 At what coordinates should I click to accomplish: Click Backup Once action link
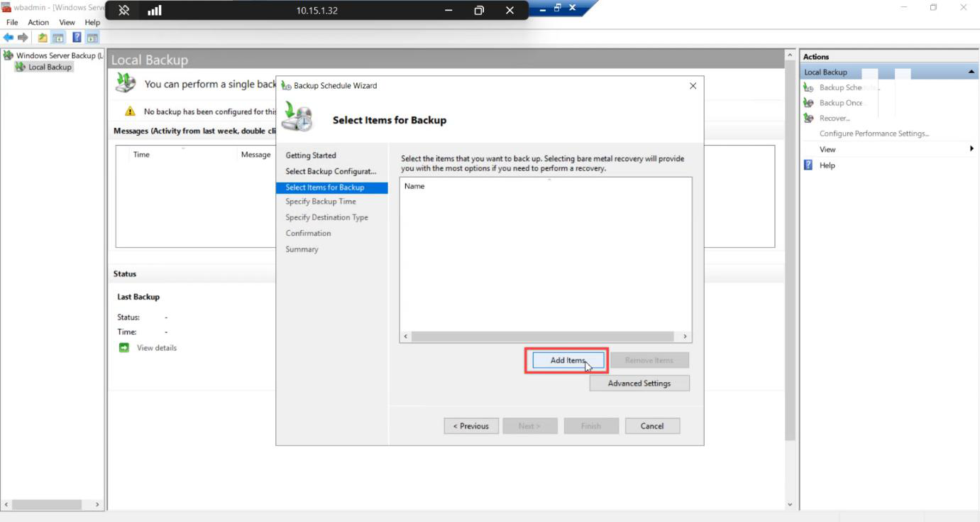[842, 103]
